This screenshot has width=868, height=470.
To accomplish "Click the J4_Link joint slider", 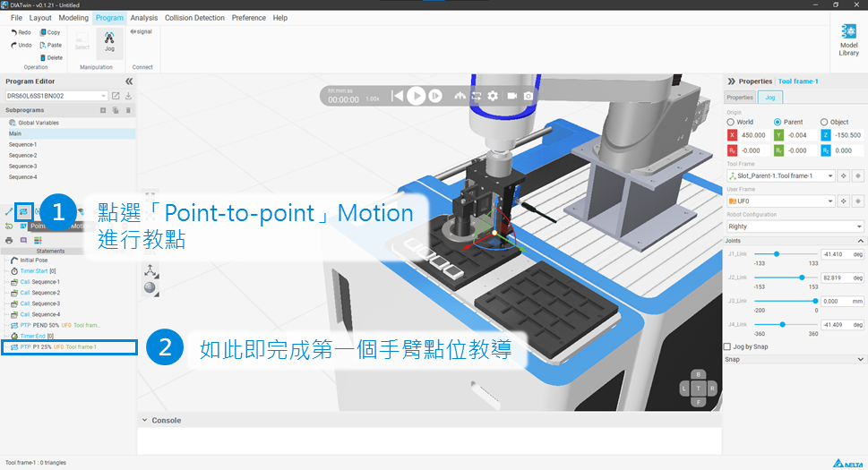I will tap(786, 325).
